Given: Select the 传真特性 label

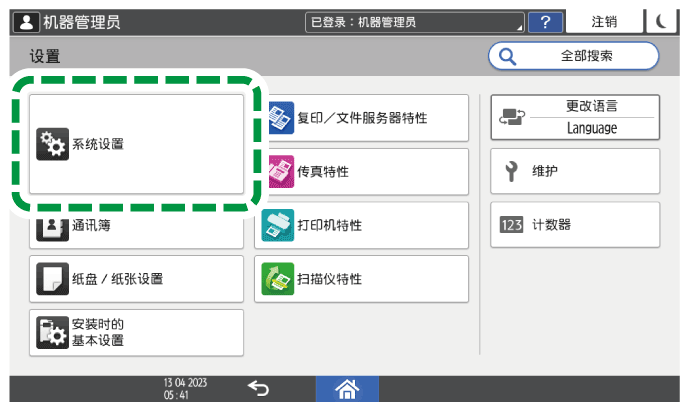Looking at the screenshot, I should click(x=323, y=172).
